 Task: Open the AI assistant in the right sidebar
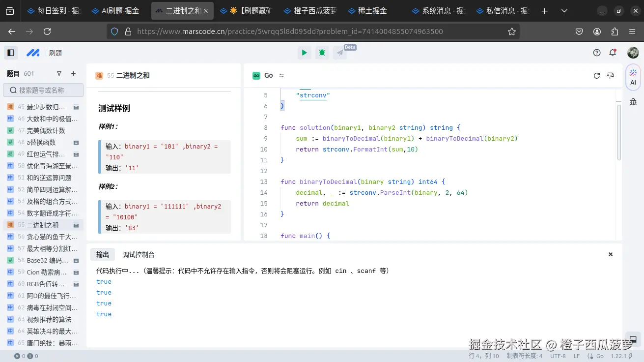click(633, 78)
